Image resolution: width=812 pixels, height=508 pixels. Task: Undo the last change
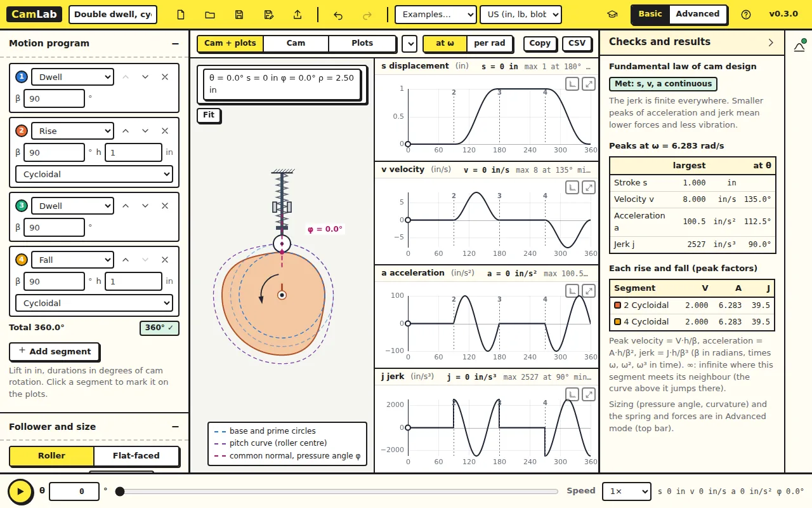(338, 15)
